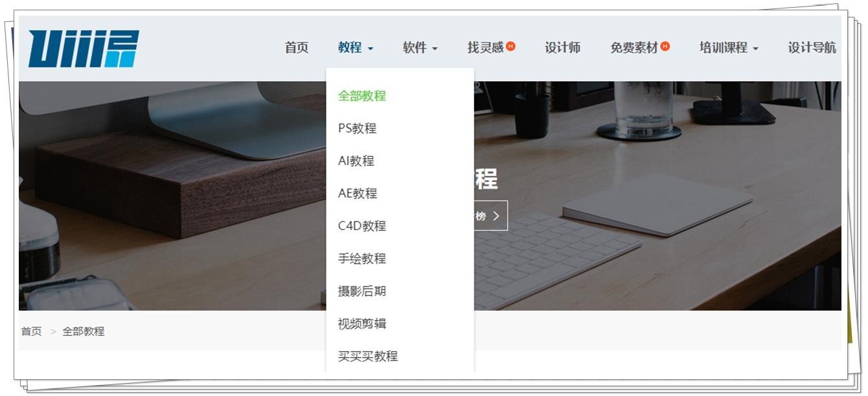Click the hot badge next to 找灵感

tap(511, 47)
